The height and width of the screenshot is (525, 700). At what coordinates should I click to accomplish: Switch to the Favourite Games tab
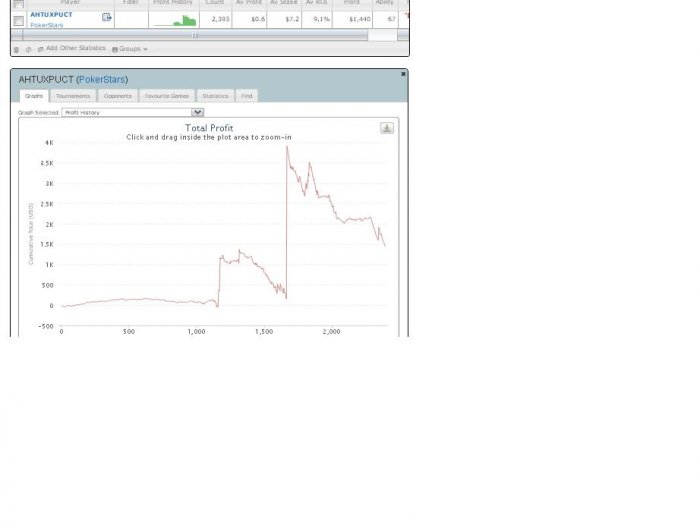167,96
